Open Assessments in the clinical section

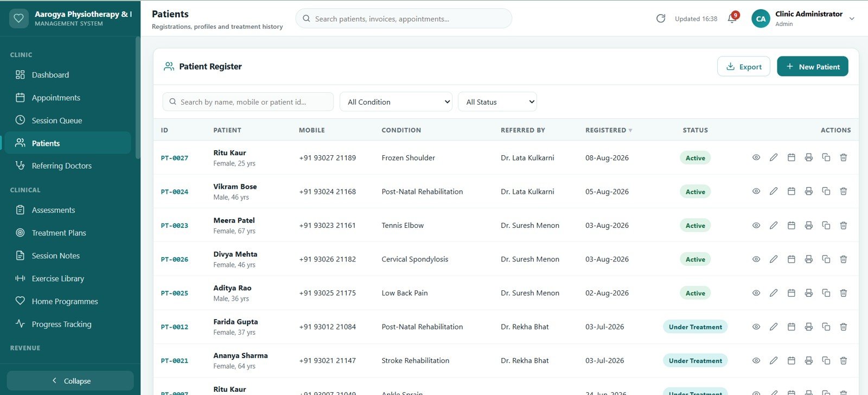coord(68,210)
